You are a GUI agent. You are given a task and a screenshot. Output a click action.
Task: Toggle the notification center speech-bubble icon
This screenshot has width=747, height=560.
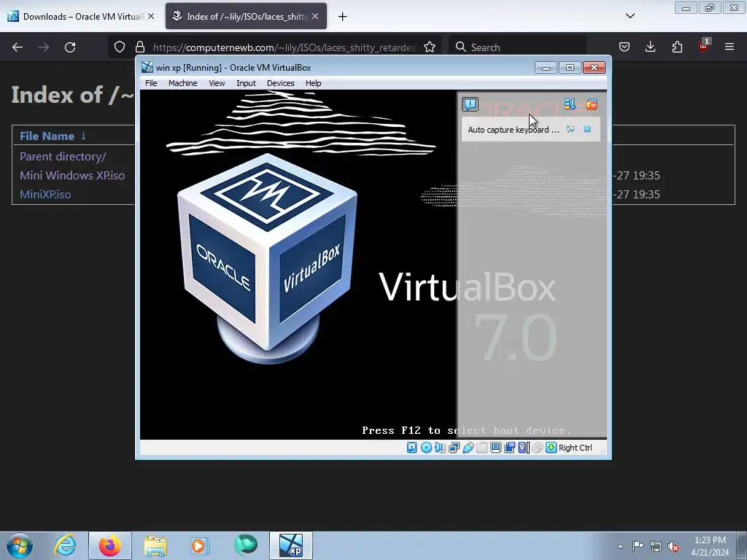pyautogui.click(x=471, y=104)
